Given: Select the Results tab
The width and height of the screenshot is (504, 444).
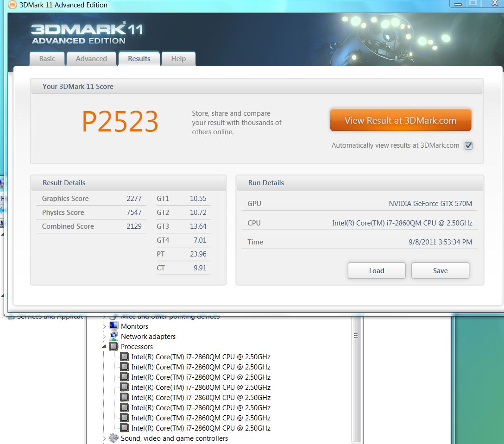Looking at the screenshot, I should point(139,59).
